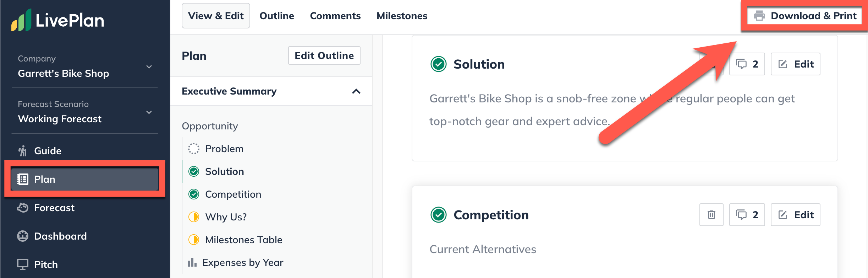Delete the Competition section with trash icon
868x278 pixels.
click(711, 215)
